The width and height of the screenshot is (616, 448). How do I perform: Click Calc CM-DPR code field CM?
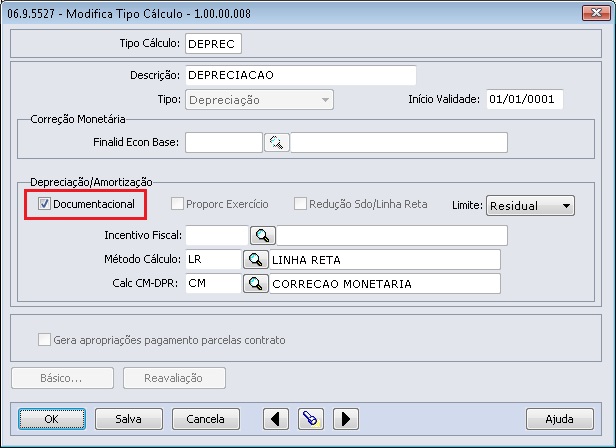pos(213,283)
